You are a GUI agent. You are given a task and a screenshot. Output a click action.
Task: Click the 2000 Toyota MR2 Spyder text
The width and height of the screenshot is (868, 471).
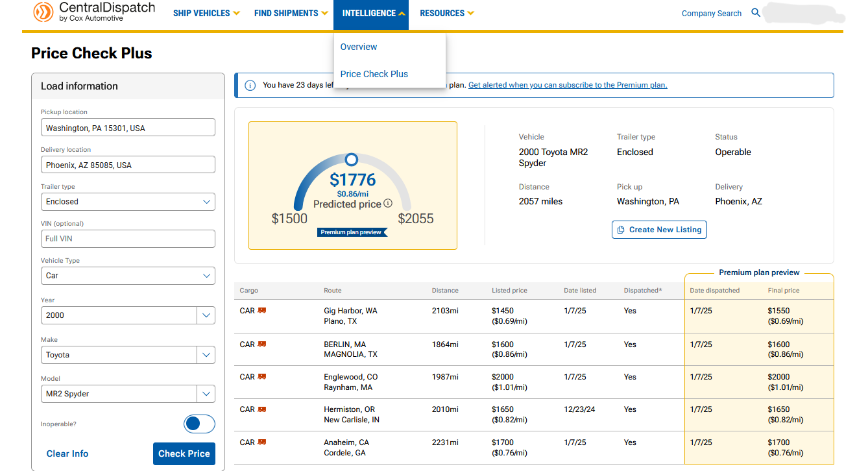click(553, 158)
